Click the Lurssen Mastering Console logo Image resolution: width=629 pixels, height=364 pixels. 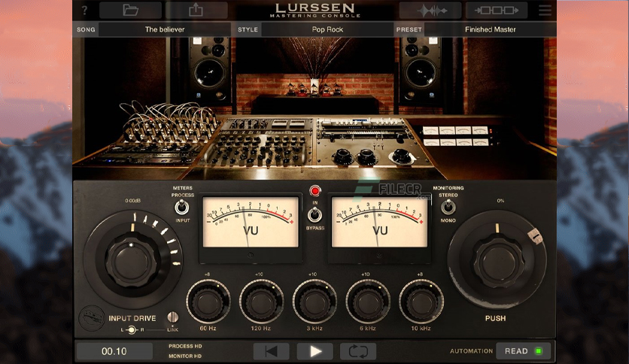coord(315,11)
